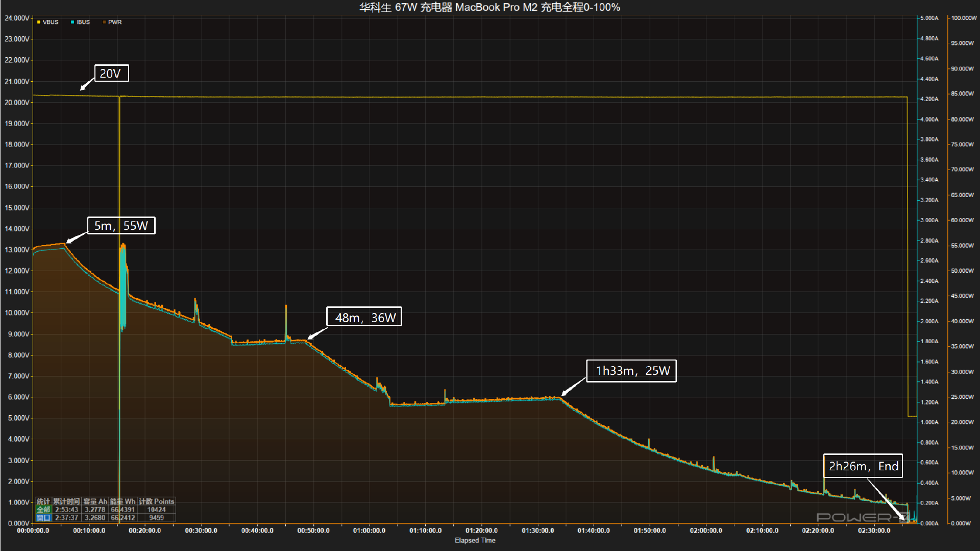Click the yellow VBUS legend color marker
This screenshot has width=980, height=551.
(x=39, y=22)
